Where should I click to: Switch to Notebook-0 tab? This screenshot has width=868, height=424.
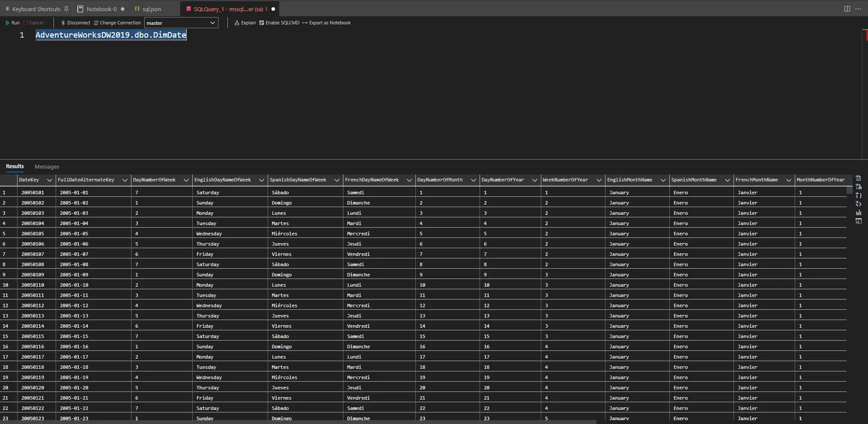tap(101, 9)
